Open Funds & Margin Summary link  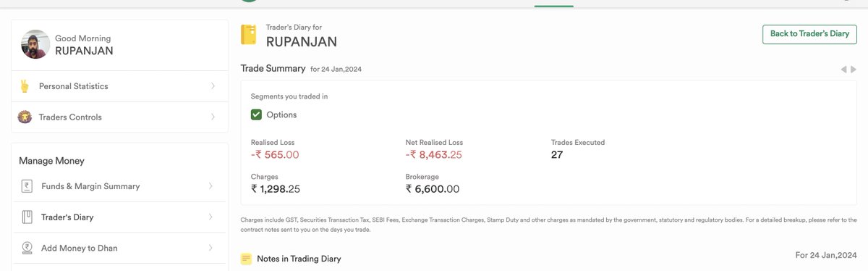pyautogui.click(x=90, y=186)
